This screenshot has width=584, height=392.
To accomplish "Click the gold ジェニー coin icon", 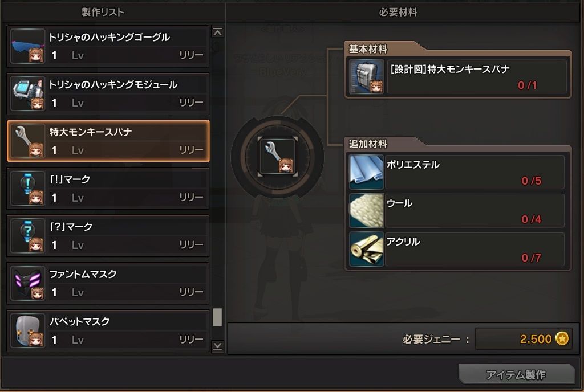I will (562, 338).
